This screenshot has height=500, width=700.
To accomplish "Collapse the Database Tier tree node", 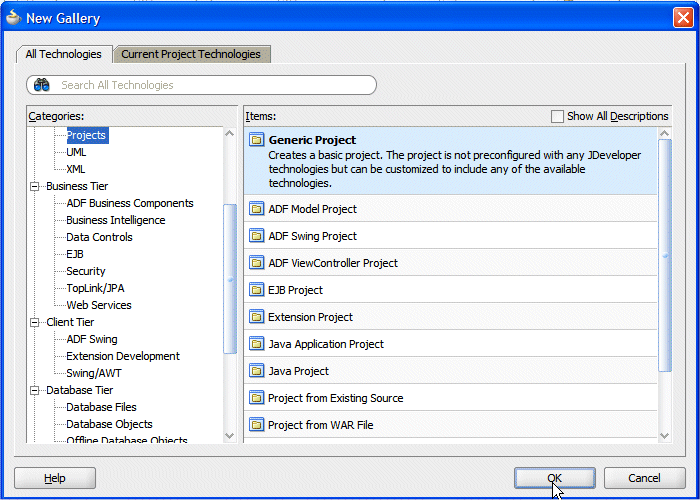I will click(35, 390).
